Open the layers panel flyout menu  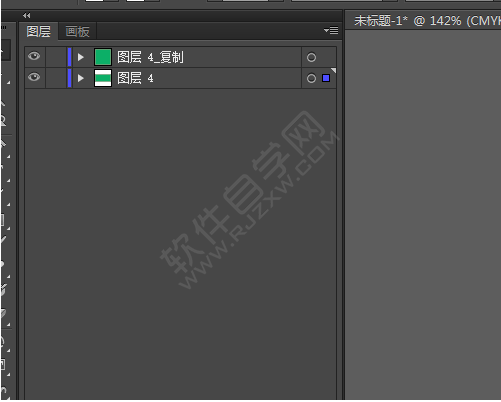[331, 31]
